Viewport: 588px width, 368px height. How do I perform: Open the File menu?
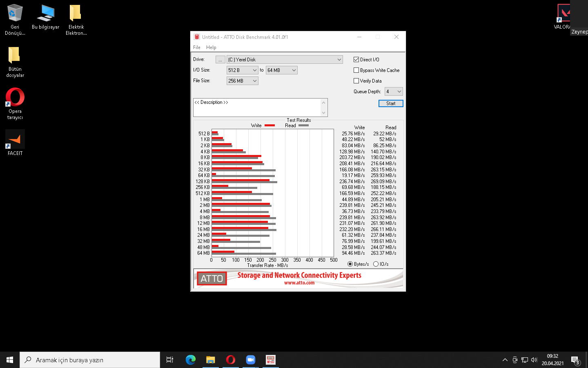[x=197, y=47]
